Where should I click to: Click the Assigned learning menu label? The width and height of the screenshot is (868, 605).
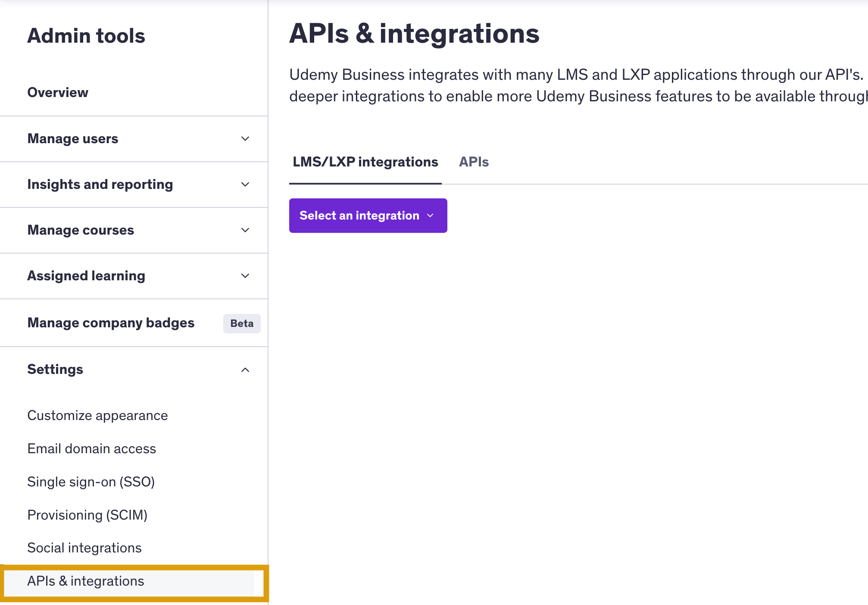(86, 276)
